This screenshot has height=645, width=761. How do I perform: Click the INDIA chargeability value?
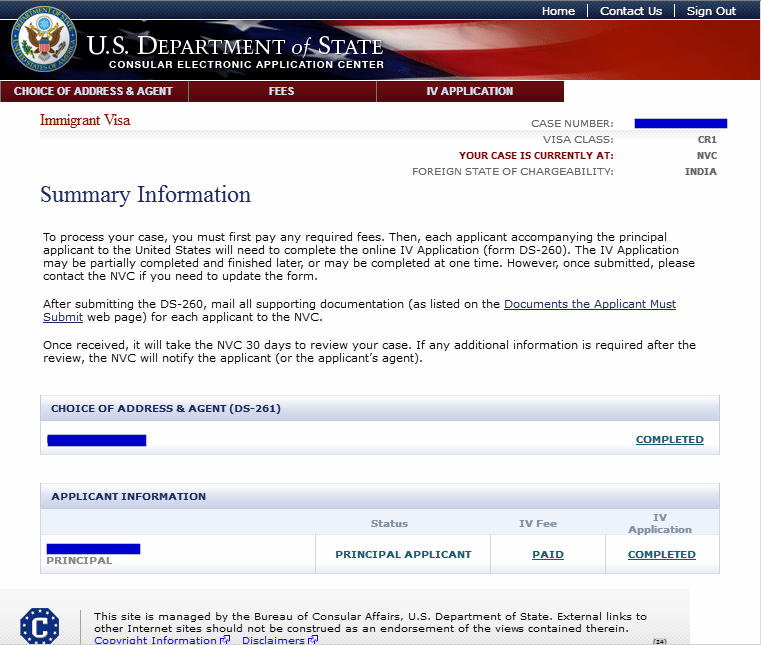700,172
